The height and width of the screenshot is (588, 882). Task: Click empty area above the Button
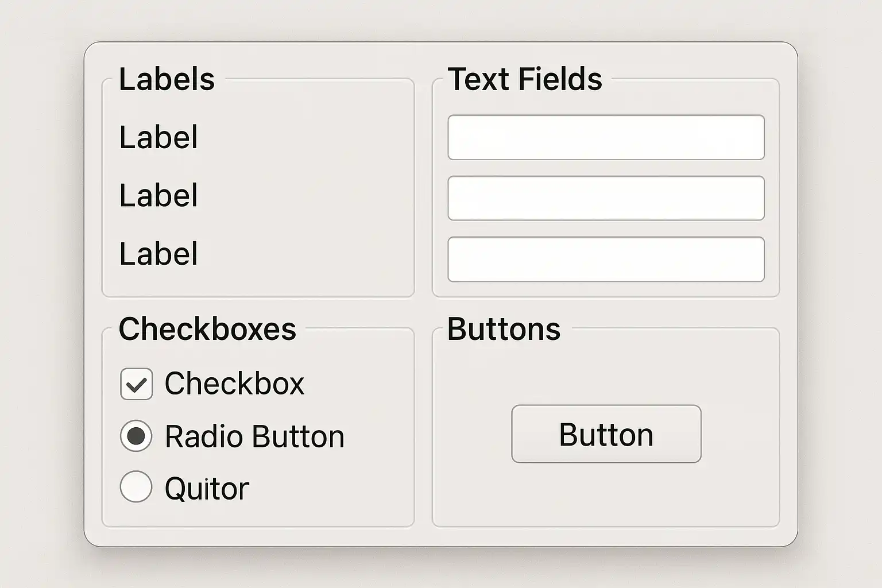[606, 370]
